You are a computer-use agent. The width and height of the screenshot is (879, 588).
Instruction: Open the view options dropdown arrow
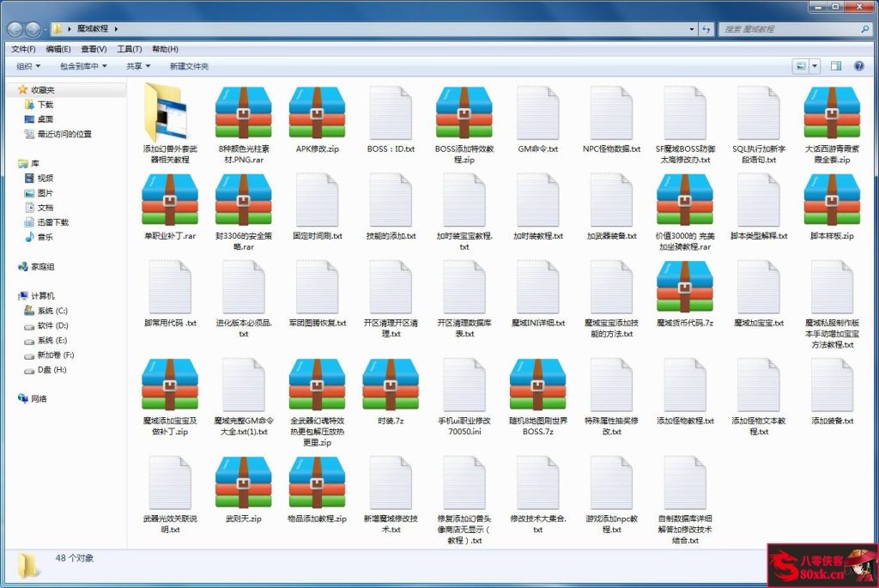(x=815, y=66)
